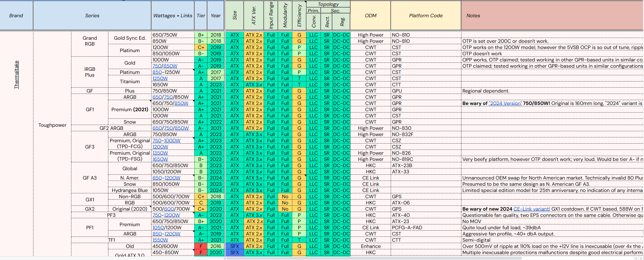Select the rotated ATX Ver. column header

coord(254,16)
